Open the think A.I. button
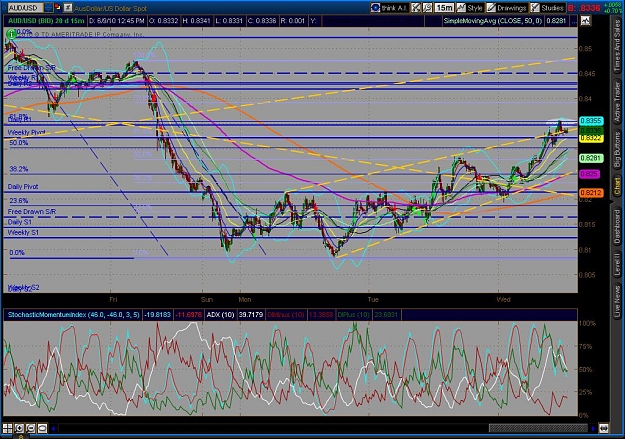Viewport: 625px width, 439px height. (389, 8)
